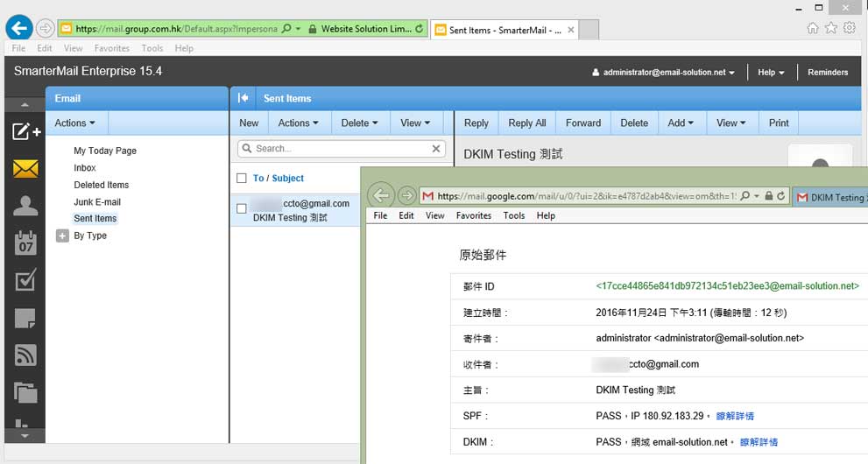Sort by Subject column header
This screenshot has height=464, width=868.
(x=288, y=178)
